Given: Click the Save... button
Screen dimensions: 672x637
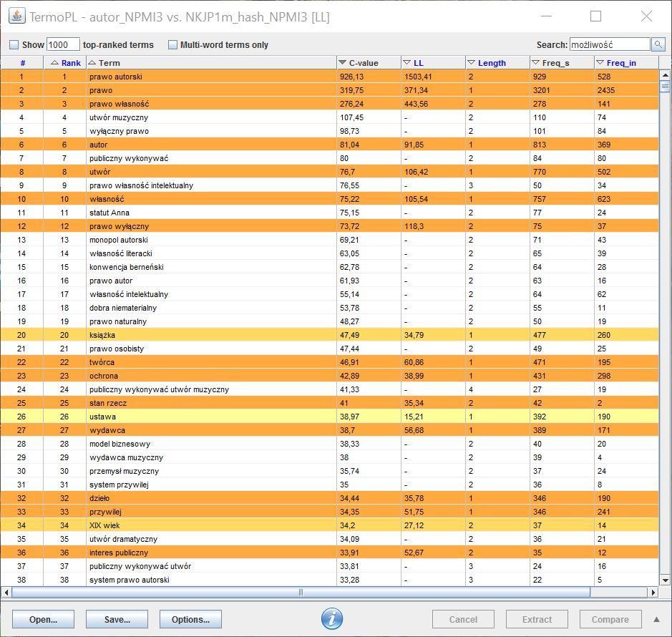Looking at the screenshot, I should (x=117, y=619).
